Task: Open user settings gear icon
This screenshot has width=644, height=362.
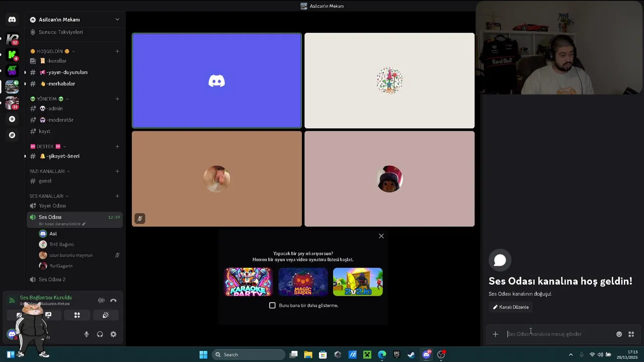Action: point(113,334)
